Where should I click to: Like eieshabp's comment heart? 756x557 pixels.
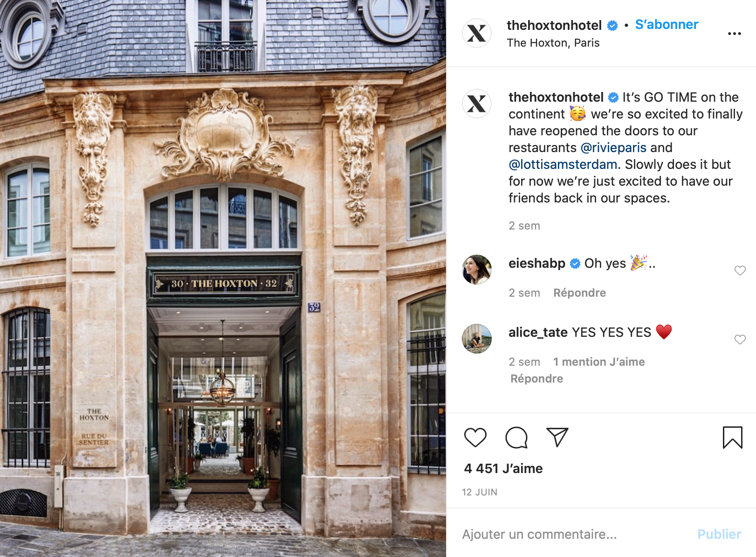coord(740,271)
